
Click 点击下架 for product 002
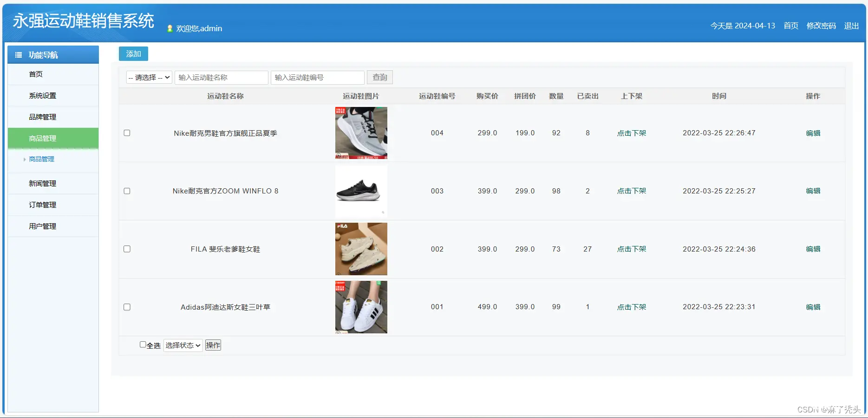632,249
